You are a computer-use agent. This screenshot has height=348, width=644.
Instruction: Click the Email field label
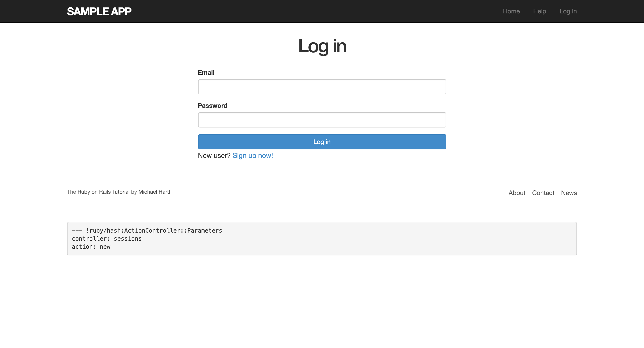pyautogui.click(x=206, y=72)
